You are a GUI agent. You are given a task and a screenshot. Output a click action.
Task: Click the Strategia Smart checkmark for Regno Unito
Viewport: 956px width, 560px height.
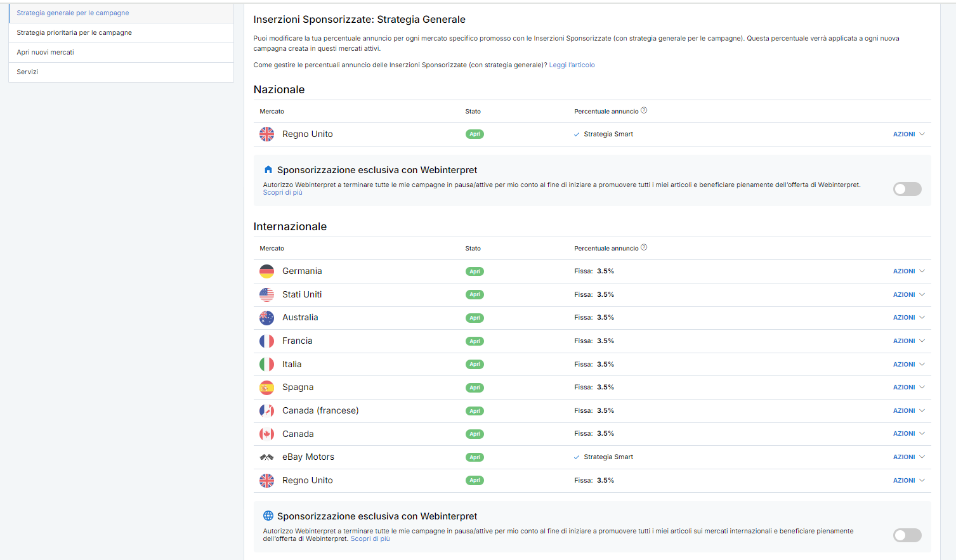pyautogui.click(x=577, y=134)
